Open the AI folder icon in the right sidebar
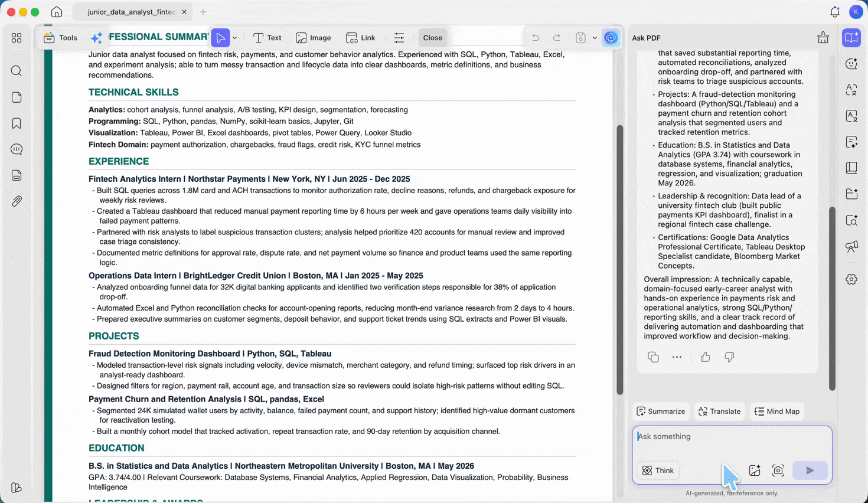The image size is (868, 503). (x=851, y=194)
